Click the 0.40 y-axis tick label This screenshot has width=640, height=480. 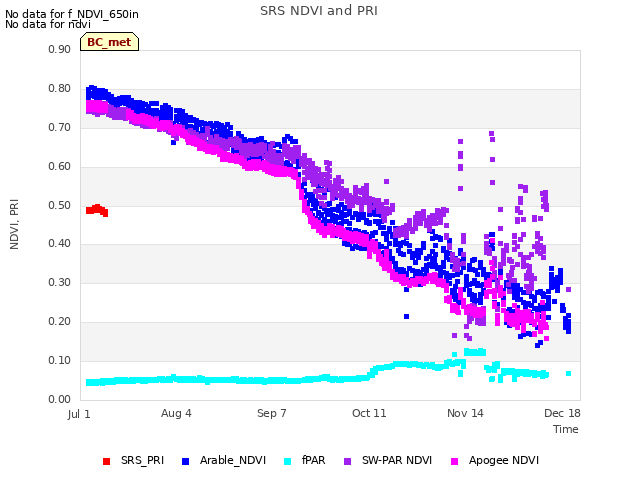pos(60,244)
